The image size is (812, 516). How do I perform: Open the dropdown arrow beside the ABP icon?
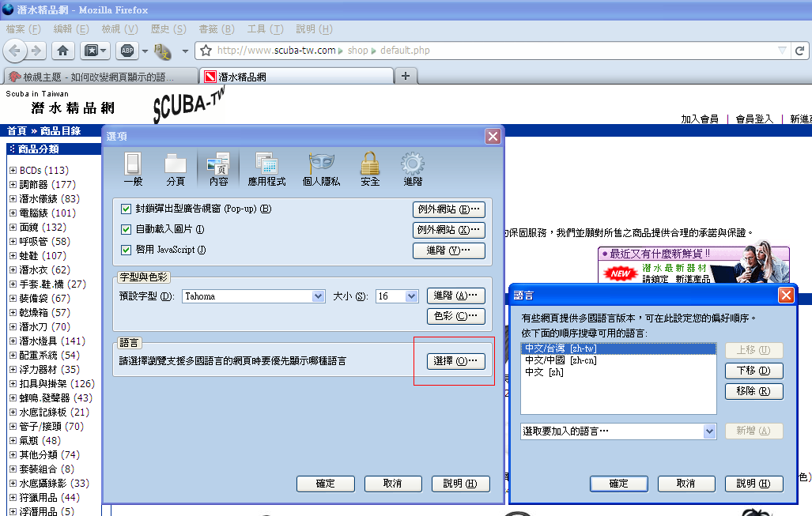145,51
